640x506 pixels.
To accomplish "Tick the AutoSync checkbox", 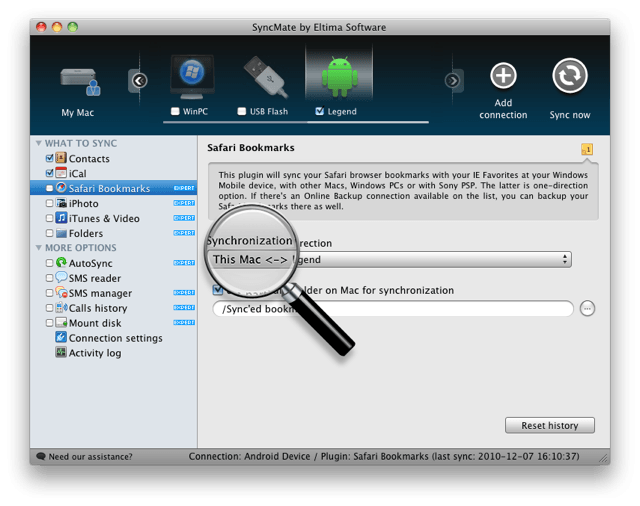I will (50, 264).
